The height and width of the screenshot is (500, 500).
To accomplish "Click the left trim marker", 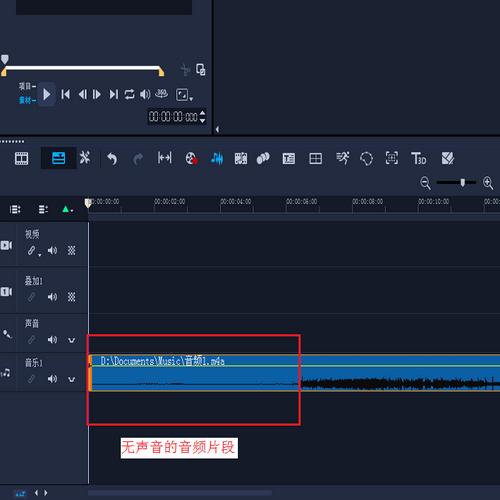I will click(4, 72).
